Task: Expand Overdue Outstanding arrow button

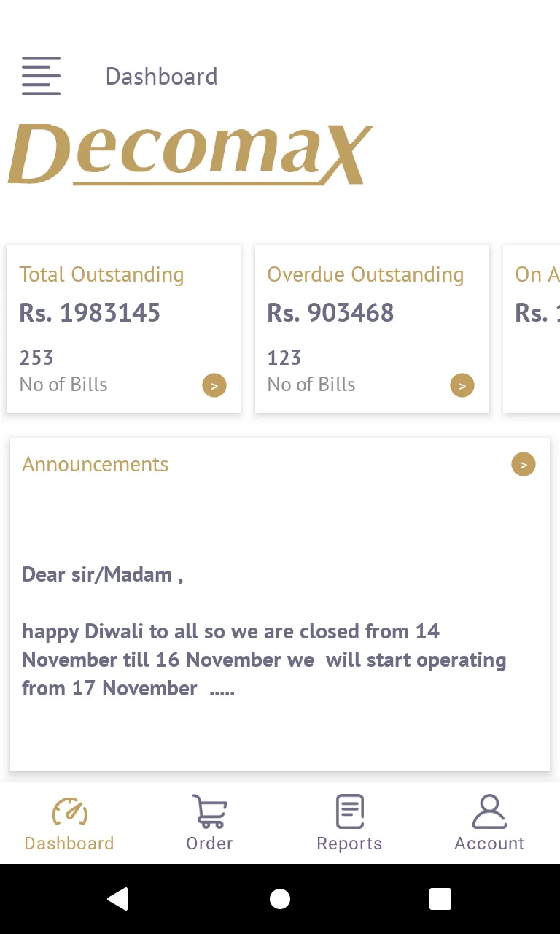Action: [x=462, y=385]
